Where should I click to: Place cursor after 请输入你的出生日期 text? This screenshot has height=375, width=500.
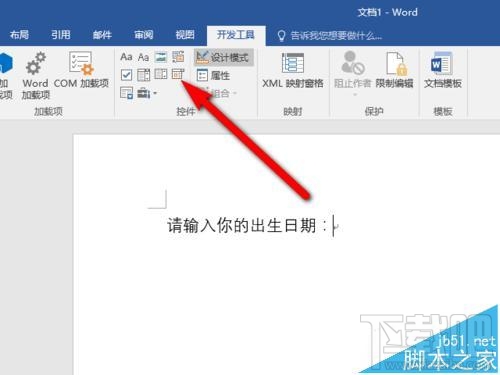click(x=333, y=226)
